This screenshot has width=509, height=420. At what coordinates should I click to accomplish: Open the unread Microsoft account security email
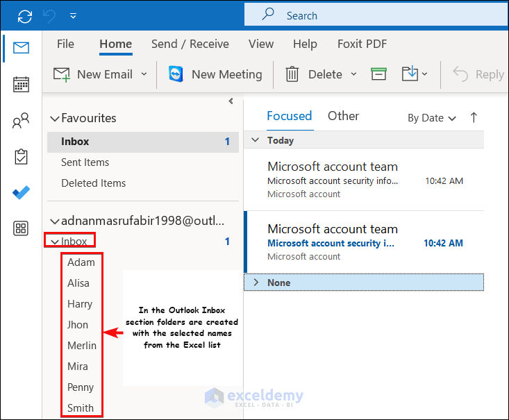[x=364, y=242]
